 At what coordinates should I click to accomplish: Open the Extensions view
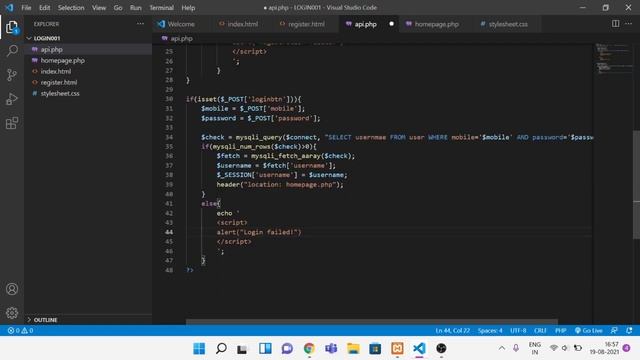(x=12, y=123)
